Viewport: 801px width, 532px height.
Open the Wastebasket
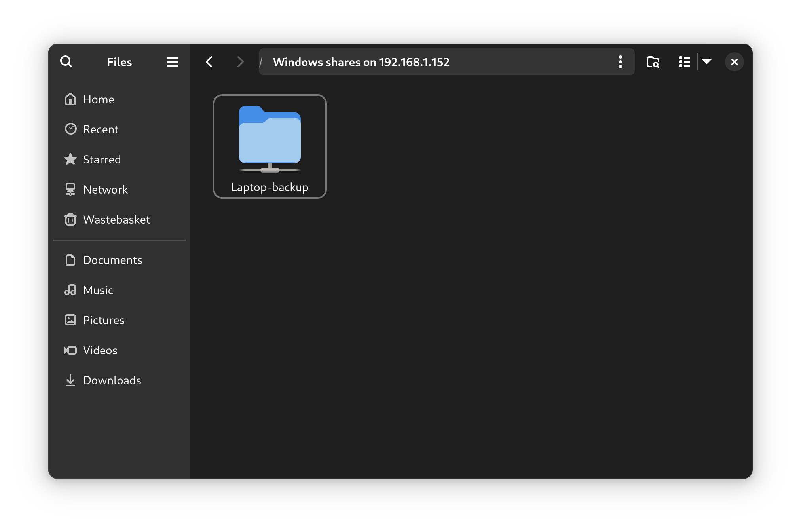point(120,220)
